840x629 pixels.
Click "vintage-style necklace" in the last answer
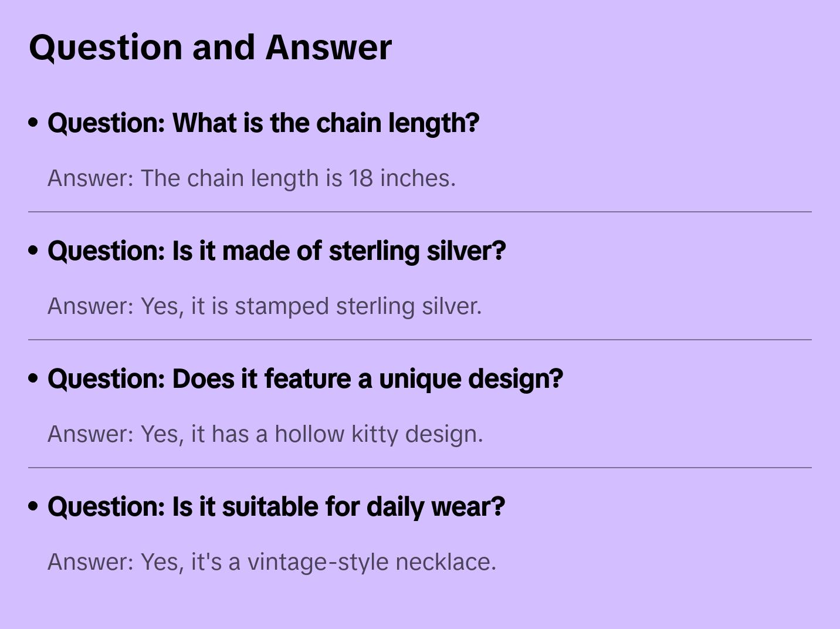[x=371, y=562]
